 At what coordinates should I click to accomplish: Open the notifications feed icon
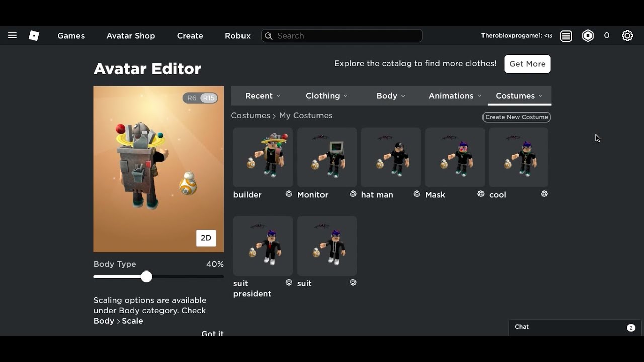point(566,36)
